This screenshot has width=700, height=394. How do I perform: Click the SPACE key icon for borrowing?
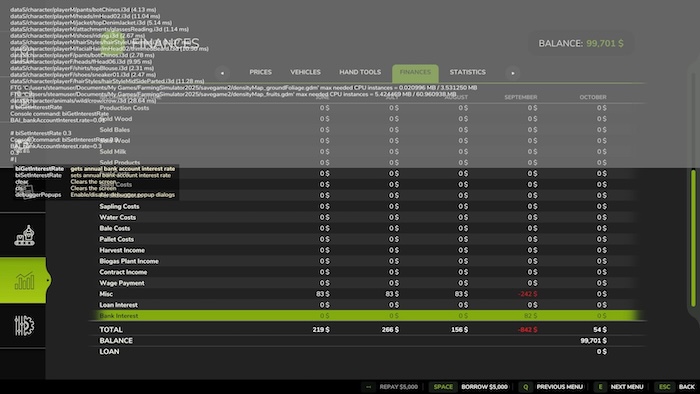pyautogui.click(x=443, y=387)
